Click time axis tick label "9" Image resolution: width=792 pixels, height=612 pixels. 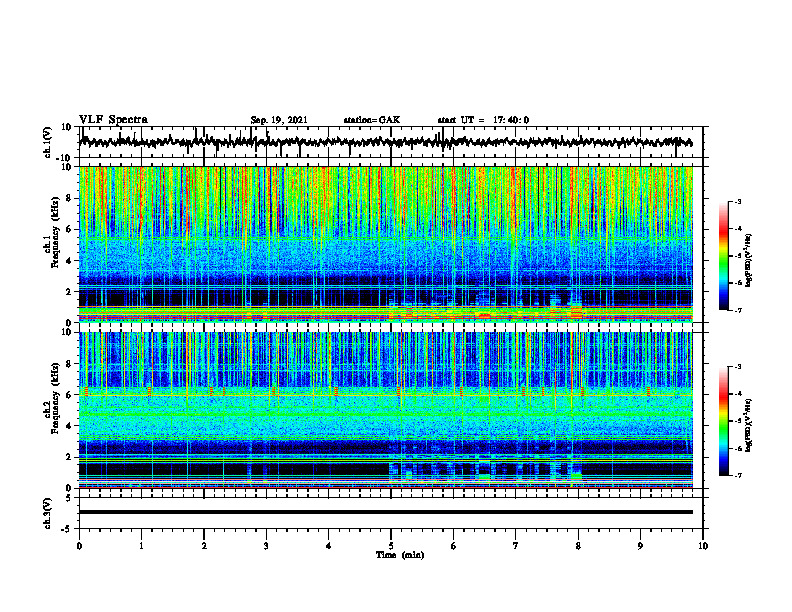[x=640, y=546]
